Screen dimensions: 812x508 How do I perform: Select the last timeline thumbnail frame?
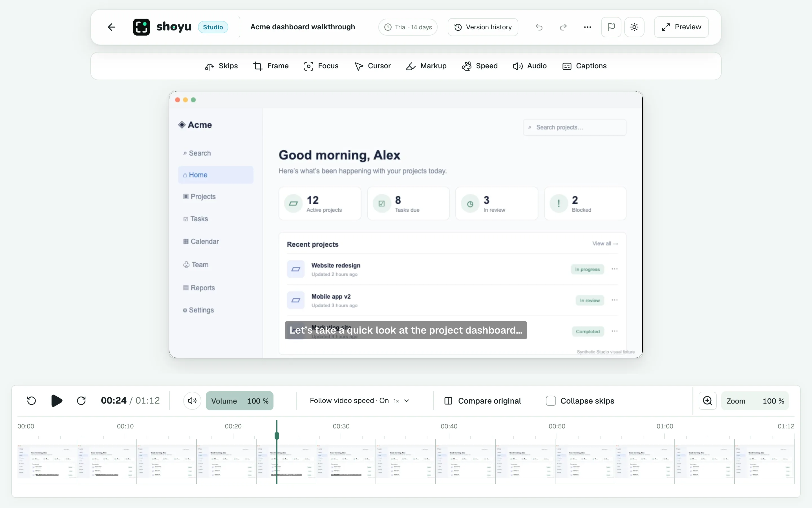click(764, 461)
